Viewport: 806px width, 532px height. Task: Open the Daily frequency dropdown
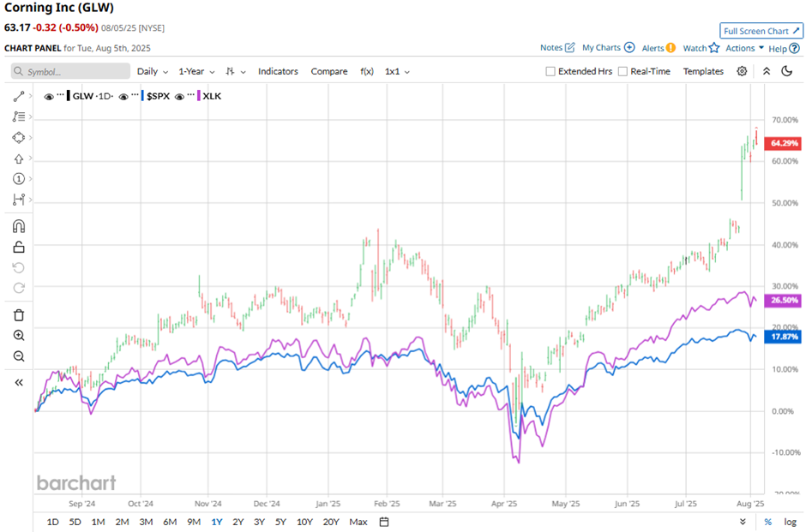pyautogui.click(x=152, y=71)
